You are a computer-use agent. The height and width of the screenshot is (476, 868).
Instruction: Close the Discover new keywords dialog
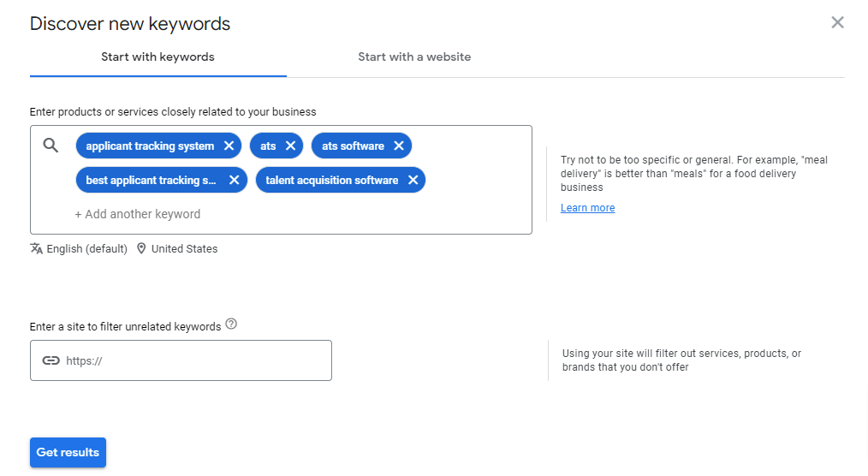click(x=837, y=23)
